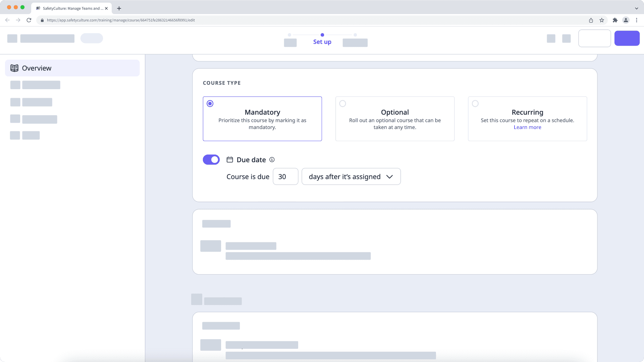
Task: Click the info icon next to Due date
Action: click(272, 160)
